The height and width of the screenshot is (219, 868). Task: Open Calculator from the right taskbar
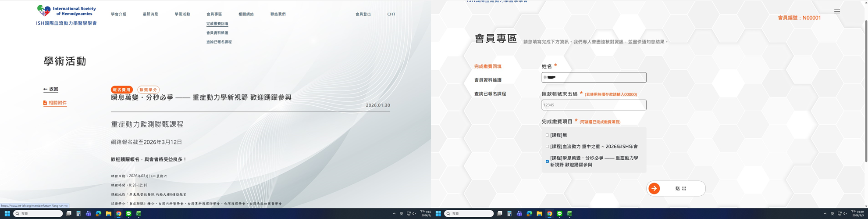[509, 214]
